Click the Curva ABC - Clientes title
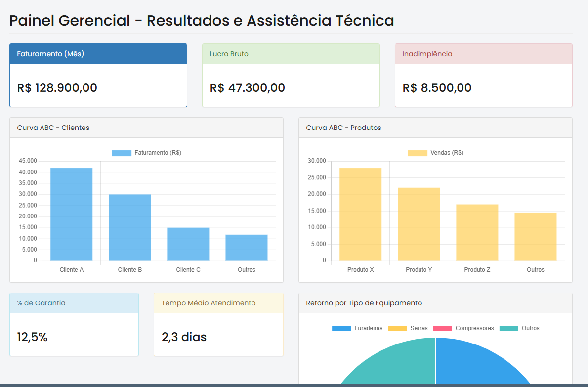The width and height of the screenshot is (588, 387). 53,128
